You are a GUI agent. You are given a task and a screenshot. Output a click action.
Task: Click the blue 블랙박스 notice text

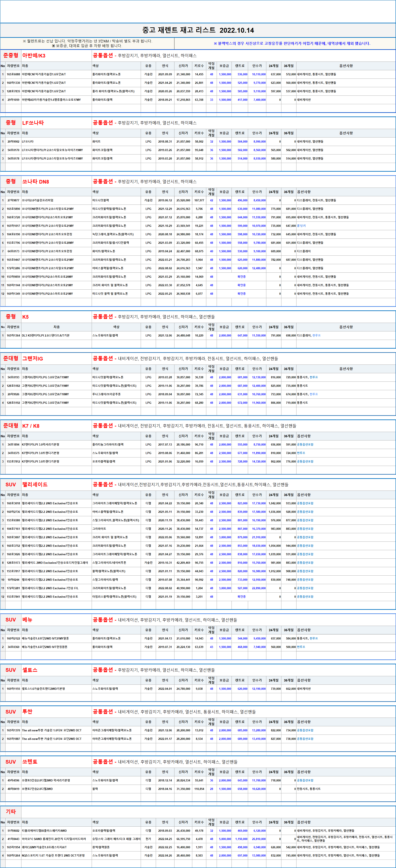point(292,43)
